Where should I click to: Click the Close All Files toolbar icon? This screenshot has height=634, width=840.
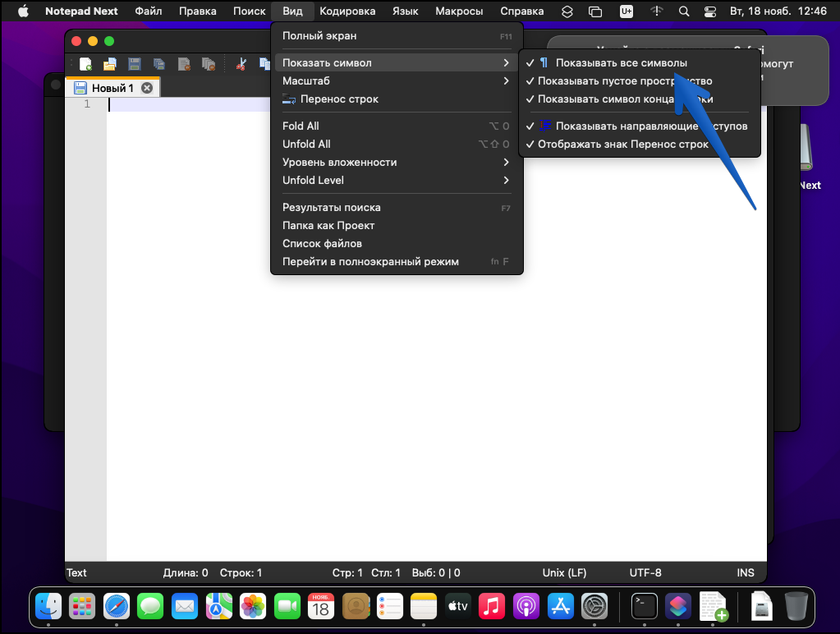[209, 64]
